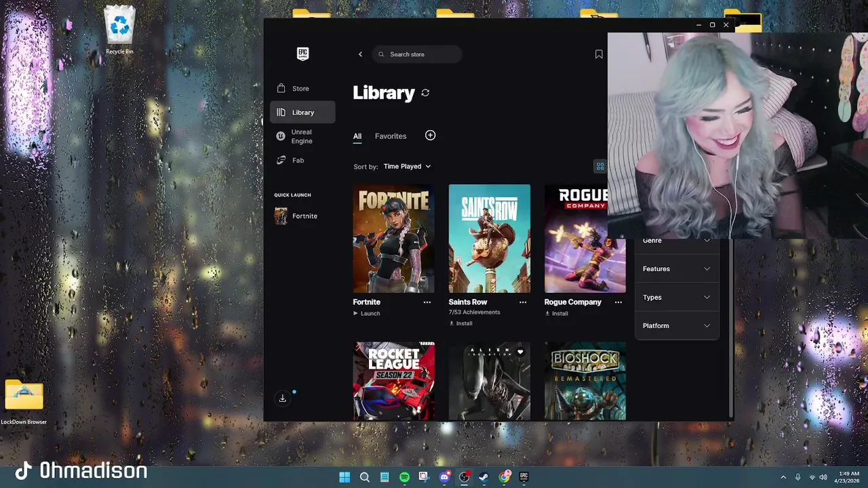Launch Fortnite from Quick Launch
The height and width of the screenshot is (488, 868).
coord(302,216)
